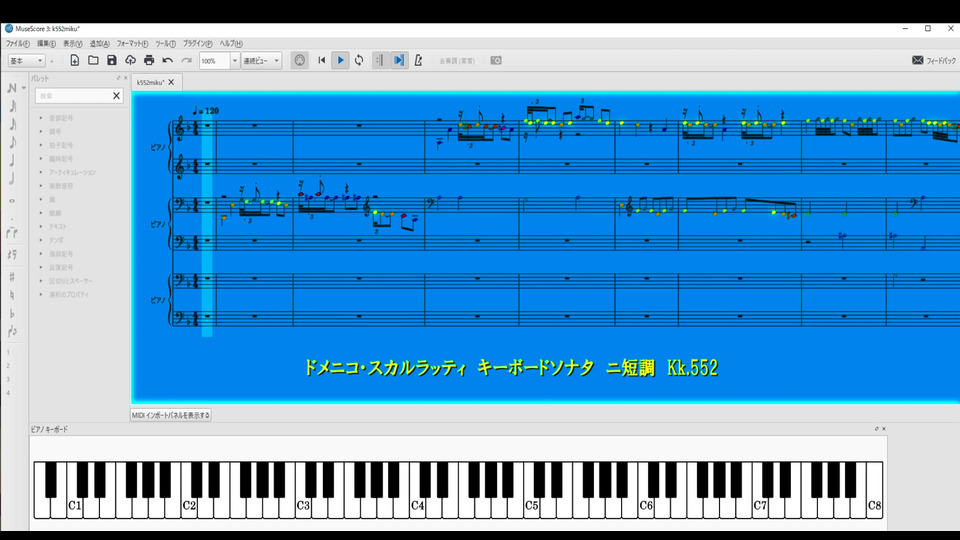
Task: Click the natural accidental icon
Action: 12,295
